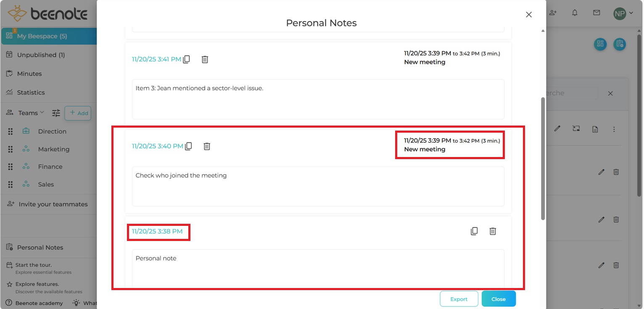Delete the 3:41 PM note
Image resolution: width=644 pixels, height=309 pixels.
(x=205, y=59)
